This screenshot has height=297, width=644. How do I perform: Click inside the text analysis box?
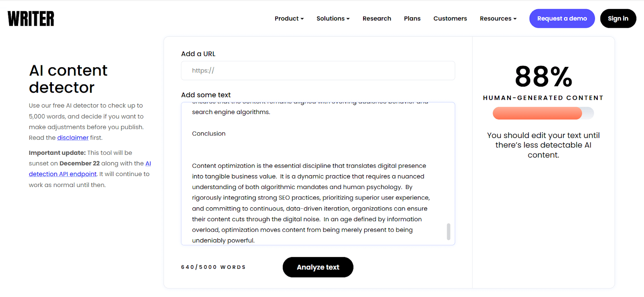click(x=318, y=173)
